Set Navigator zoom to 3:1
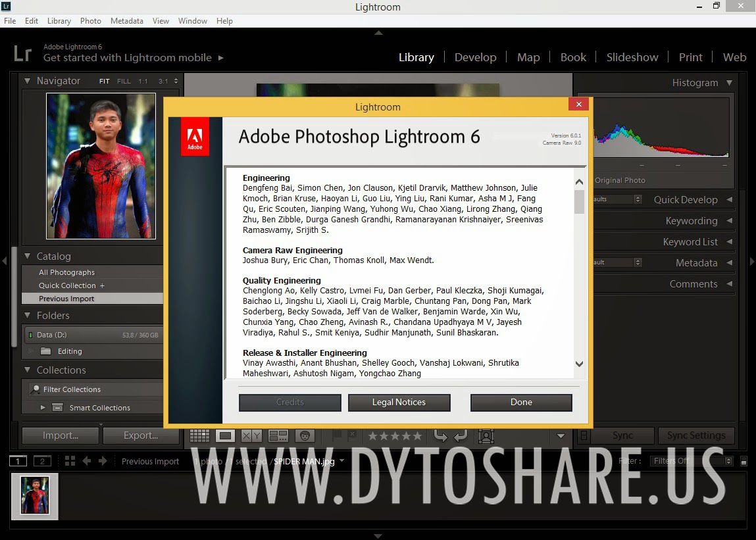 pyautogui.click(x=163, y=82)
